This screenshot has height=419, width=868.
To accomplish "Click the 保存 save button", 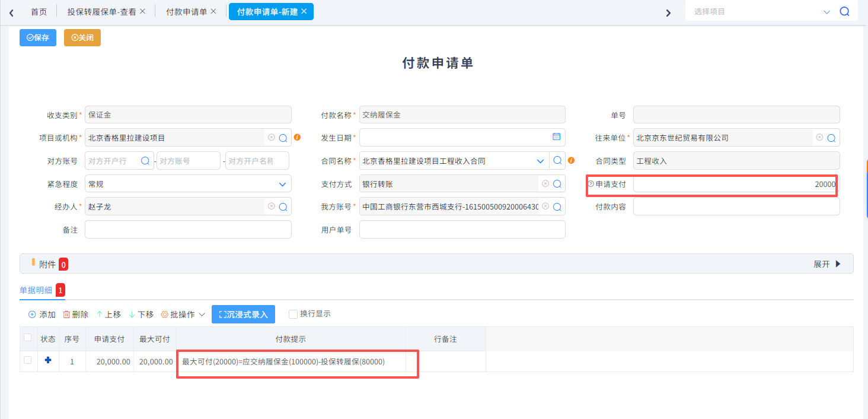I will [38, 37].
